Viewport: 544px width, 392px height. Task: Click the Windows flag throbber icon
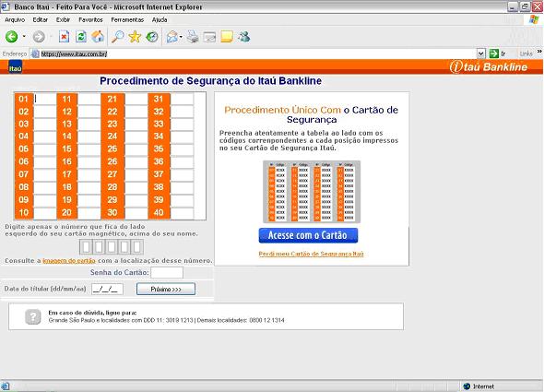[x=534, y=19]
